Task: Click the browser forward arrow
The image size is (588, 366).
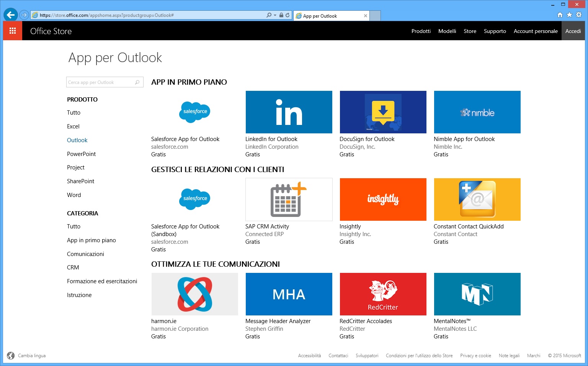Action: click(24, 15)
